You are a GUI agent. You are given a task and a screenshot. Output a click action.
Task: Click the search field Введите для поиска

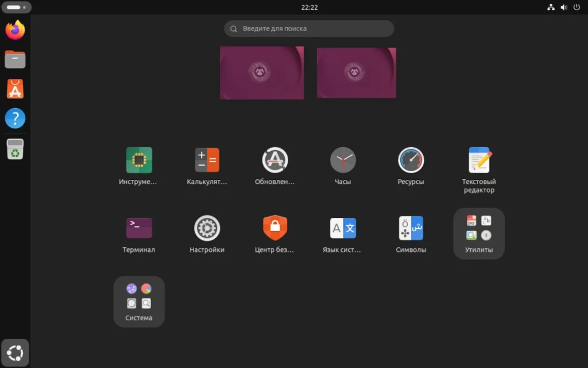pos(309,29)
